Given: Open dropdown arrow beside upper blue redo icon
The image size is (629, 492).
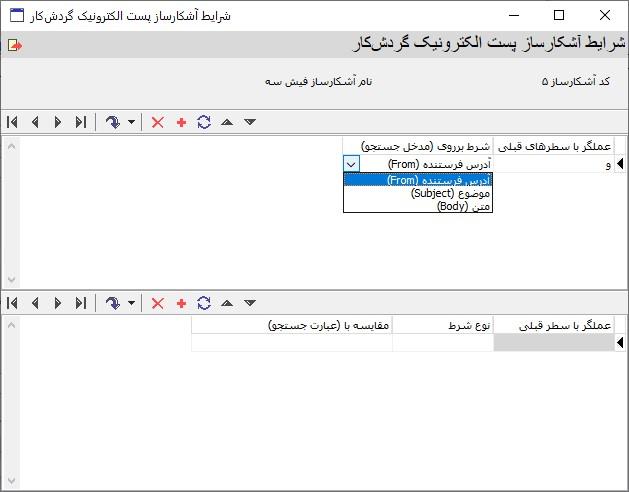Looking at the screenshot, I should (131, 122).
